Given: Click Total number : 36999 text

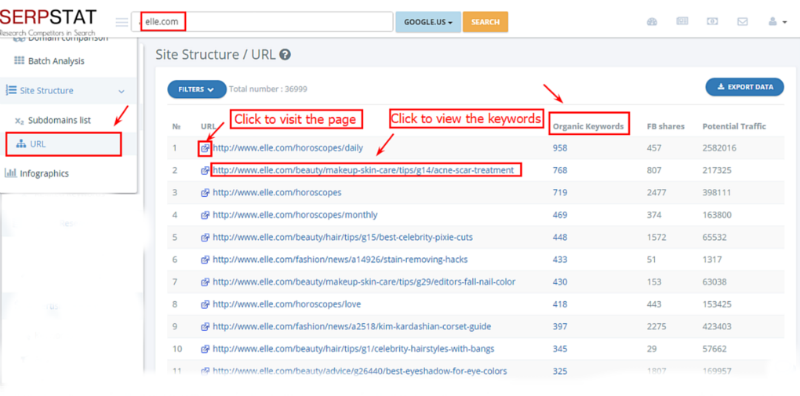Looking at the screenshot, I should (268, 89).
